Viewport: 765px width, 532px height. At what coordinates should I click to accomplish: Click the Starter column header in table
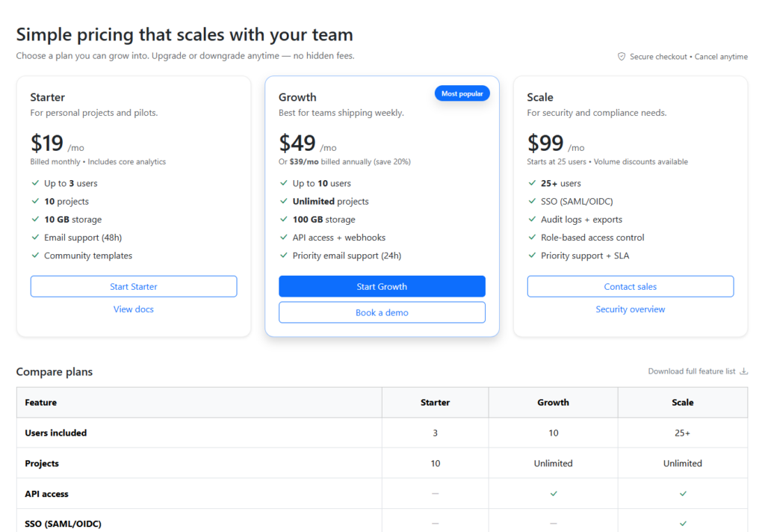point(435,403)
